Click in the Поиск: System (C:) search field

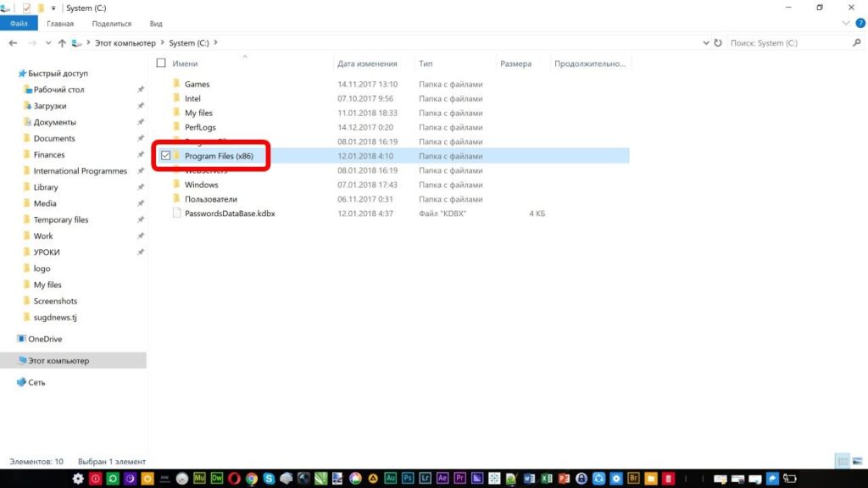(x=789, y=42)
